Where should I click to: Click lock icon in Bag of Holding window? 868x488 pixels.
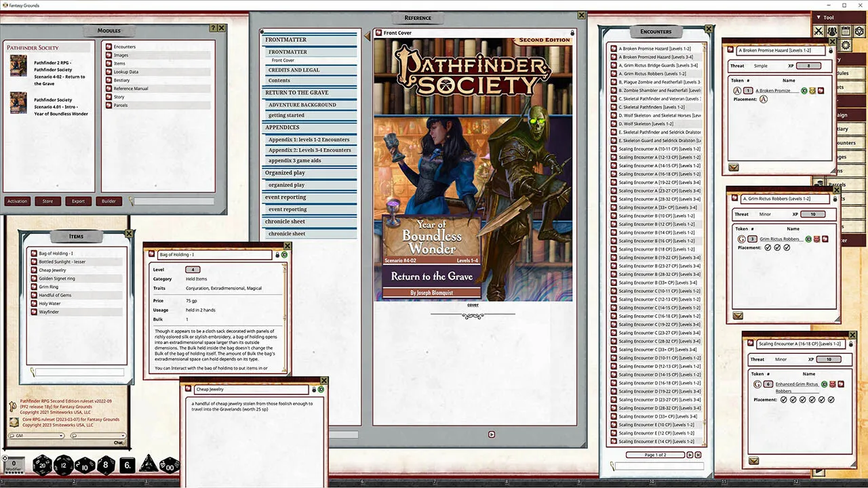click(277, 255)
